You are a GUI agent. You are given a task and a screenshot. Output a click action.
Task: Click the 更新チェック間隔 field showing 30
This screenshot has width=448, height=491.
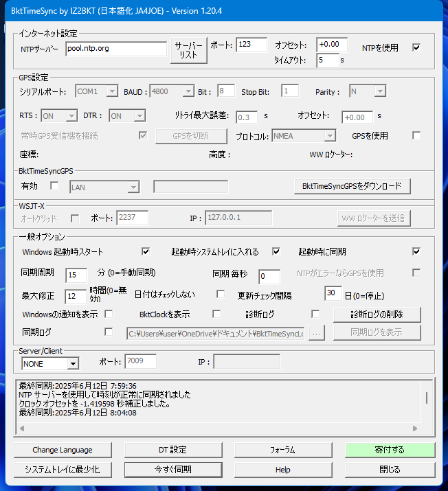333,293
